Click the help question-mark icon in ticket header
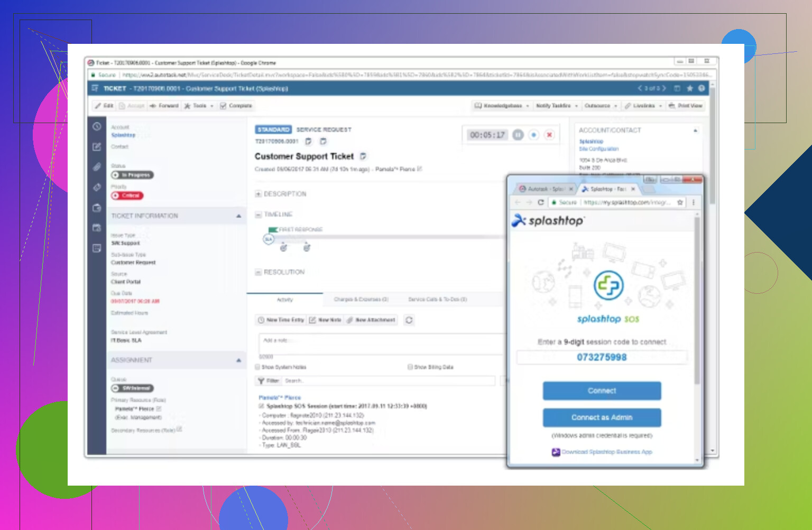The width and height of the screenshot is (812, 530). (x=702, y=88)
